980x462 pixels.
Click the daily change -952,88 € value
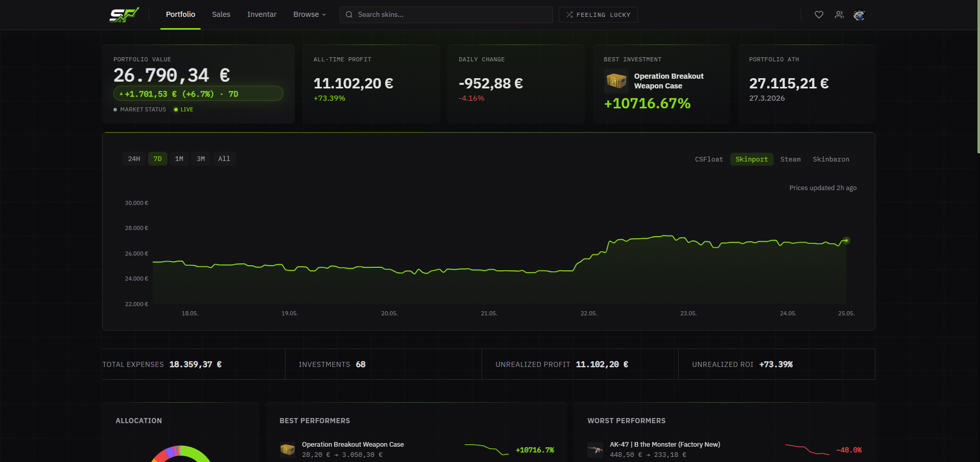pyautogui.click(x=491, y=83)
